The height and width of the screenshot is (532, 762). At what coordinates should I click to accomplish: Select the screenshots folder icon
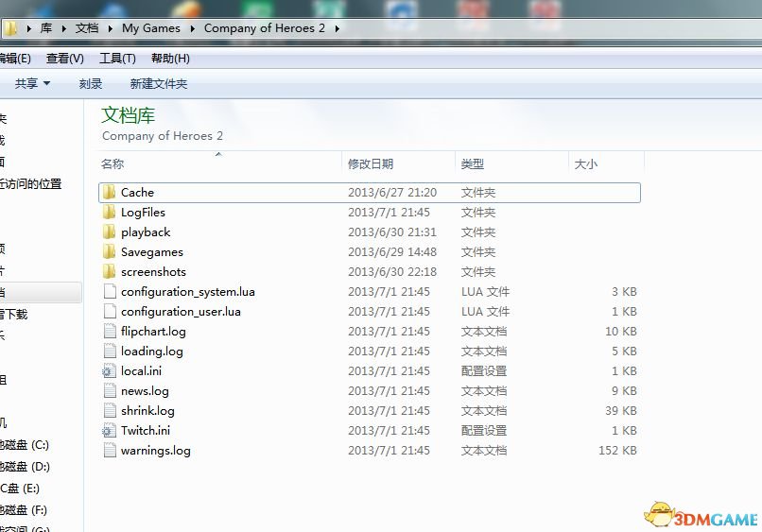point(110,271)
